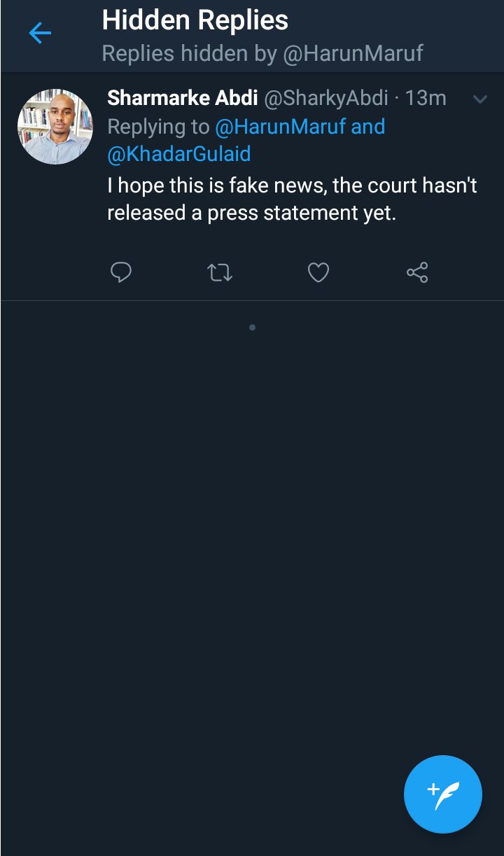The height and width of the screenshot is (856, 504).
Task: Share the tweet via the share icon
Action: [x=417, y=272]
